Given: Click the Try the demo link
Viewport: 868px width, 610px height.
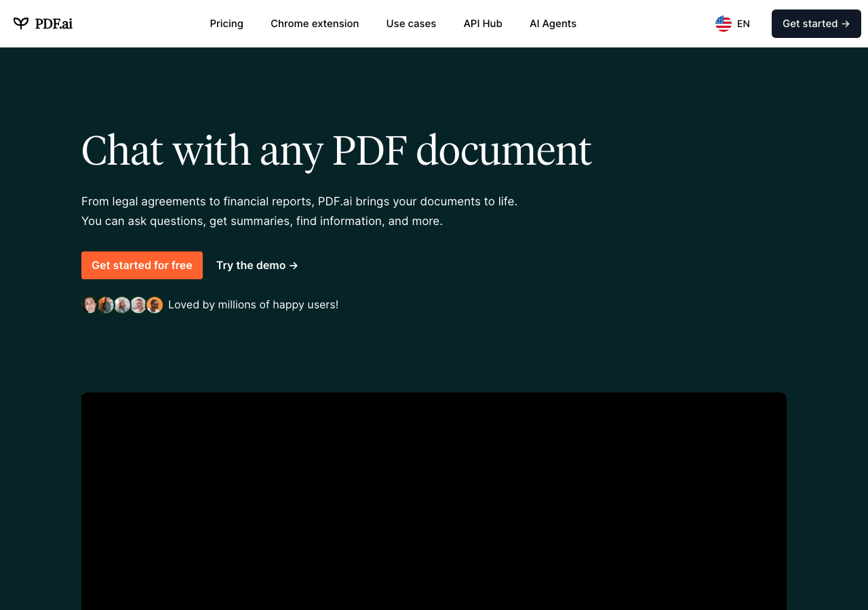Looking at the screenshot, I should tap(257, 265).
